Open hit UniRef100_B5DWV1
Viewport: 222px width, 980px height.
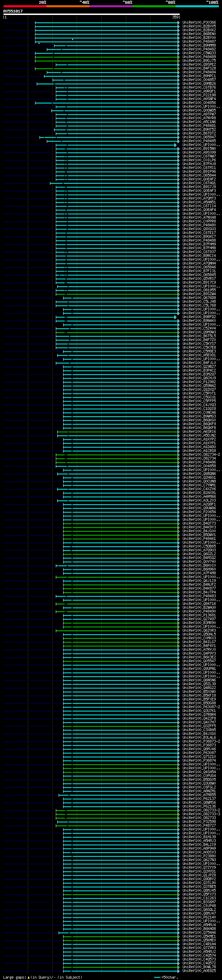[x=199, y=535]
